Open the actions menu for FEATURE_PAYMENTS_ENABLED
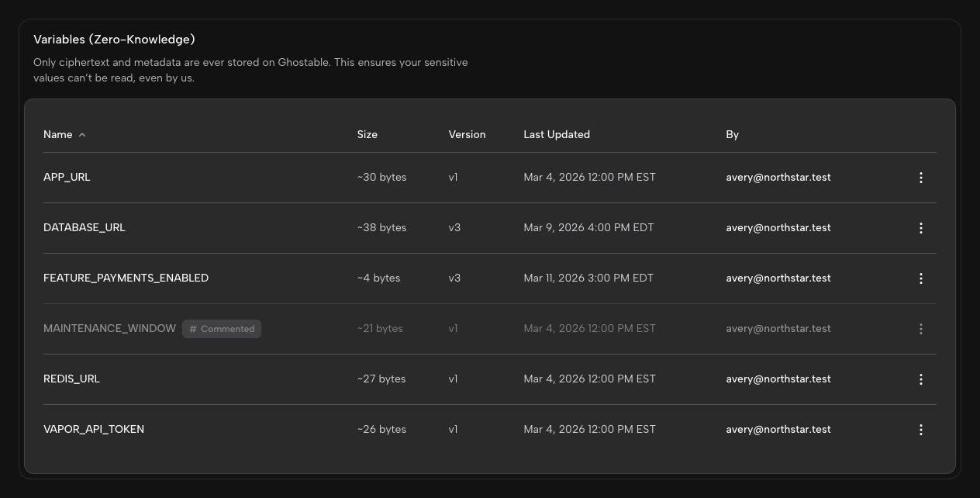The width and height of the screenshot is (980, 498). [920, 278]
